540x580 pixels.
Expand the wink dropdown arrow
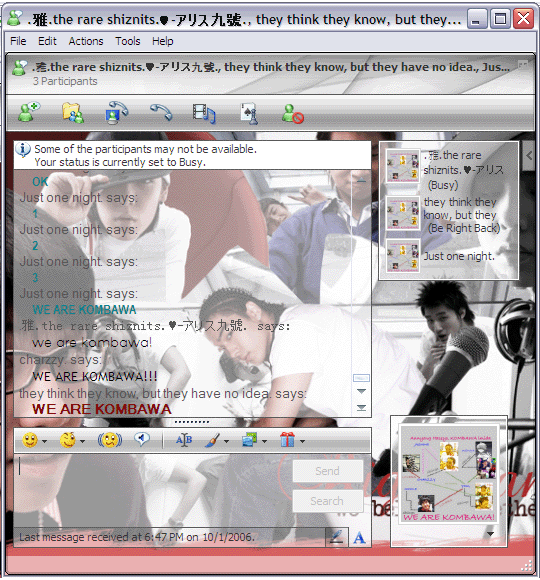click(x=82, y=441)
